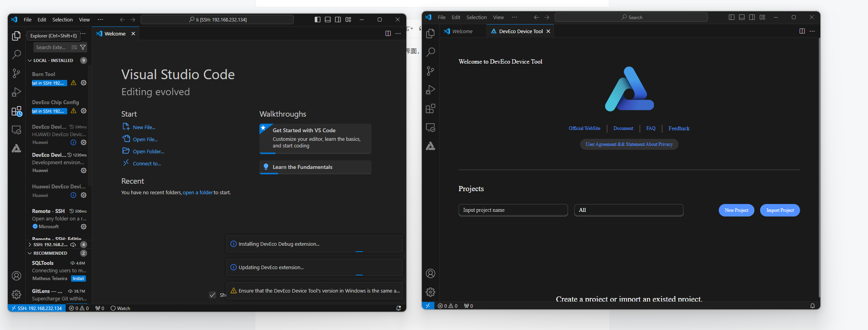This screenshot has height=330, width=868.
Task: Open Accounts icon in left SSH window
Action: (16, 276)
